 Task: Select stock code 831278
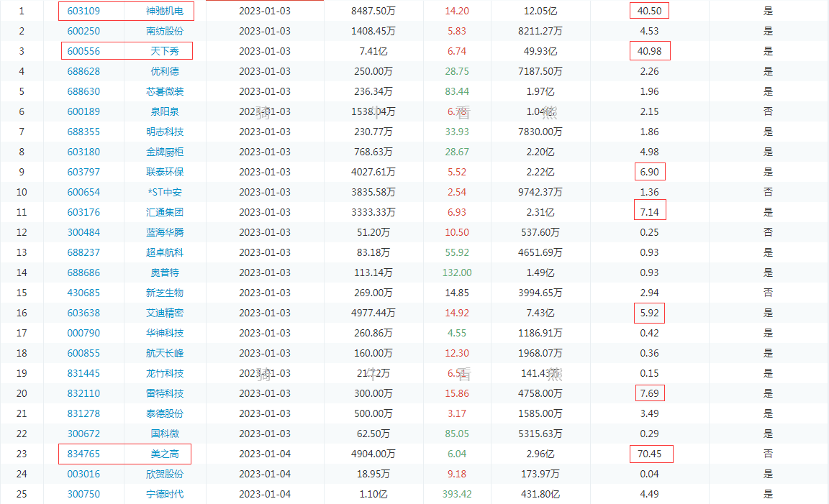83,413
